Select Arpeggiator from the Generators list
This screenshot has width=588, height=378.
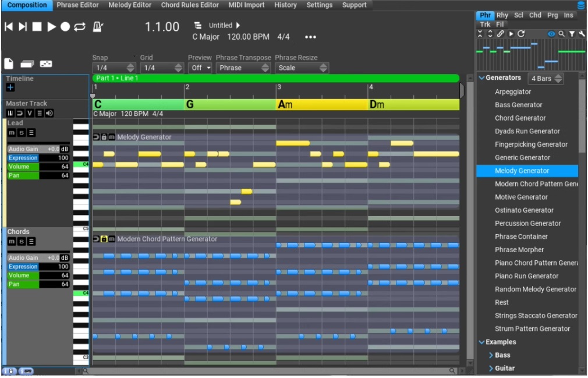coord(513,92)
